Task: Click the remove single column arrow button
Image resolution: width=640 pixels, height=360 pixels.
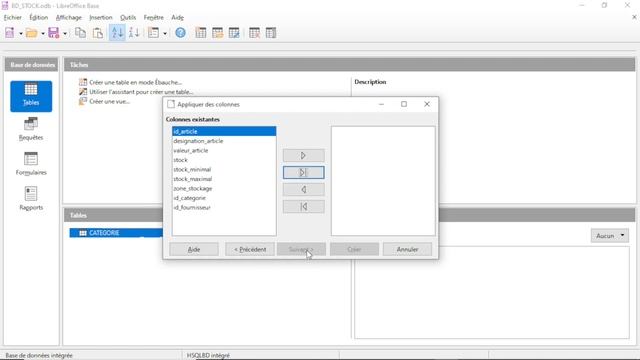Action: coord(304,189)
